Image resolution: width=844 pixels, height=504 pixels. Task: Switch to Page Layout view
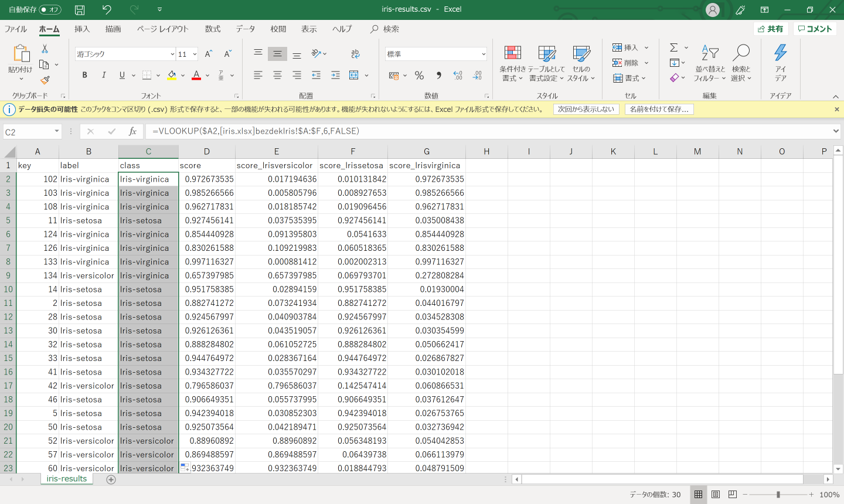[x=715, y=495]
